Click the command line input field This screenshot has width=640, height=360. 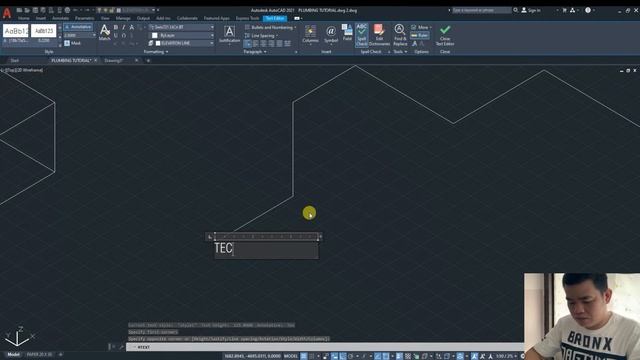point(324,347)
